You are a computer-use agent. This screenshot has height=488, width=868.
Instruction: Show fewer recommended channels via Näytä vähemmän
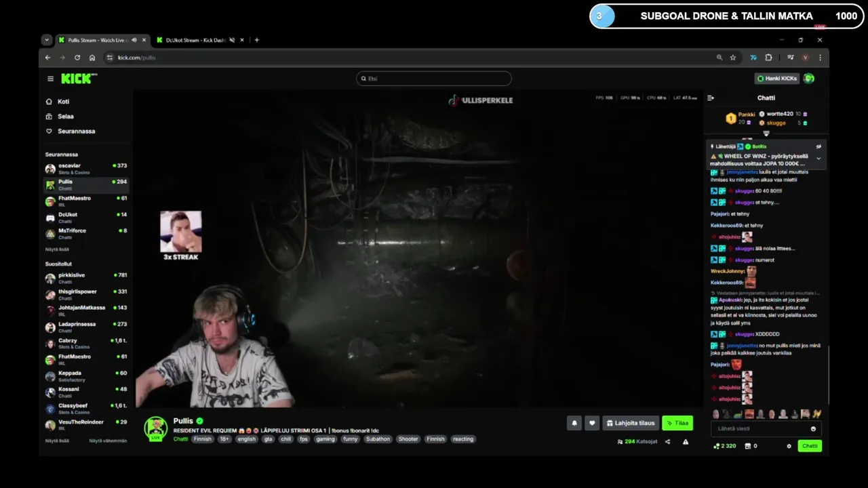(108, 441)
